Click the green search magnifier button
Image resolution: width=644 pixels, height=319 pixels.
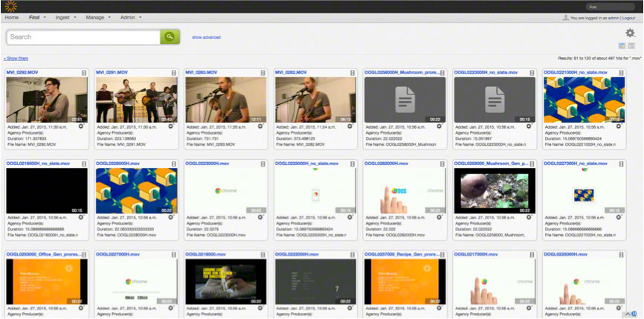point(170,37)
